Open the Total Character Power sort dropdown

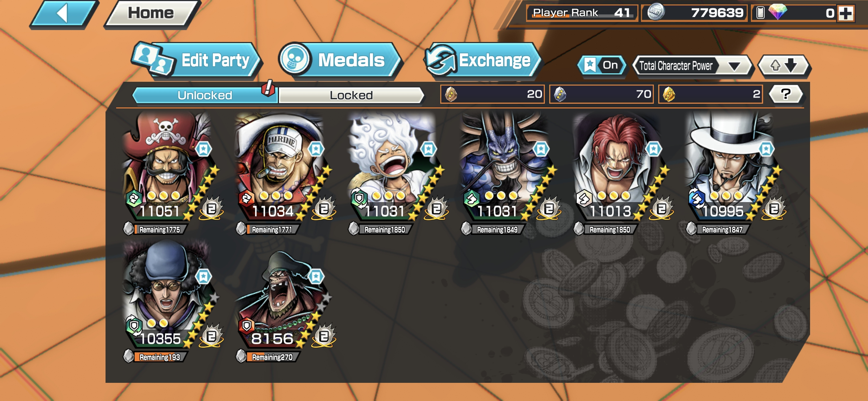click(x=692, y=65)
